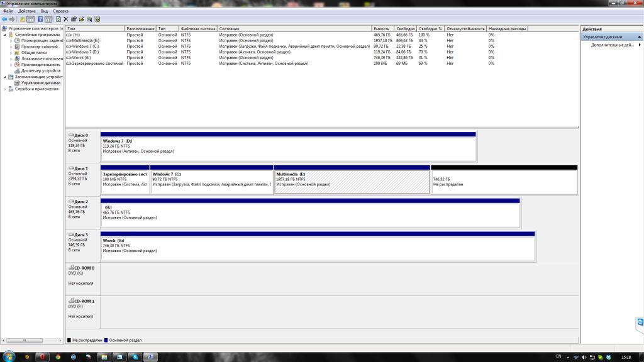Open the Действие menu
Image resolution: width=644 pixels, height=362 pixels.
26,11
